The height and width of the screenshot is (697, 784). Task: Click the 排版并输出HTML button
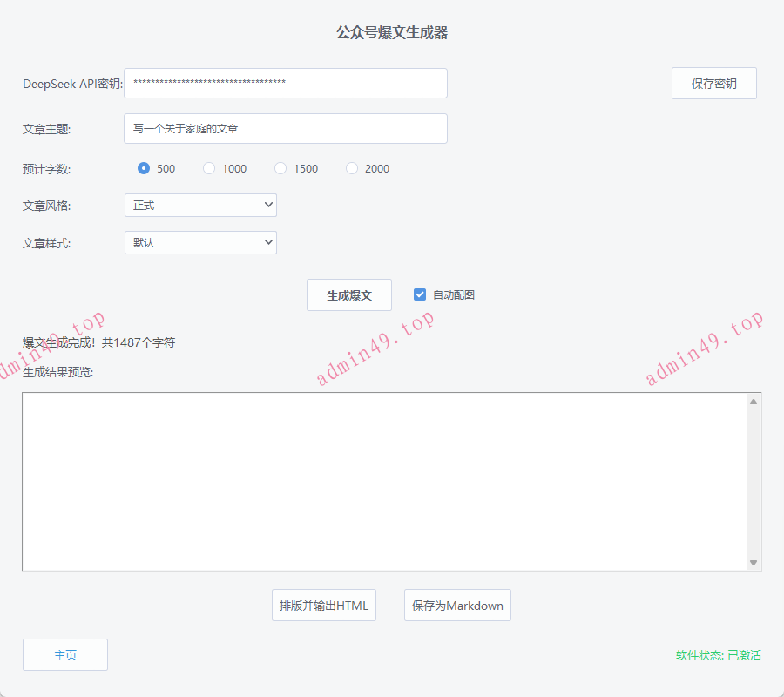[323, 605]
